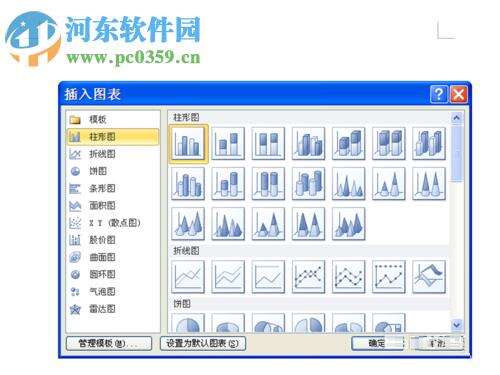Confirm with the 确定 button
The width and height of the screenshot is (500, 375).
click(378, 343)
